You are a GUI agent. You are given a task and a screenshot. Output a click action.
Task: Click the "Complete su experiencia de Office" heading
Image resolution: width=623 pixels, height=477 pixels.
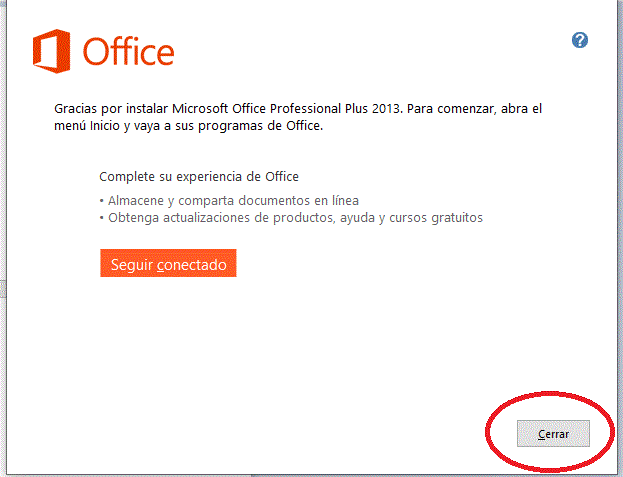click(x=199, y=177)
